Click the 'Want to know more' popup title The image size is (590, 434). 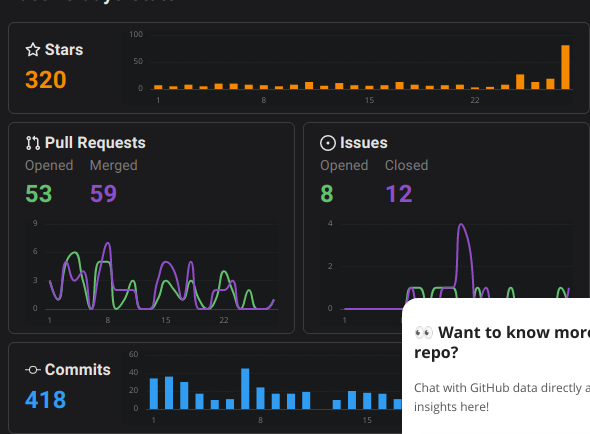coord(502,343)
